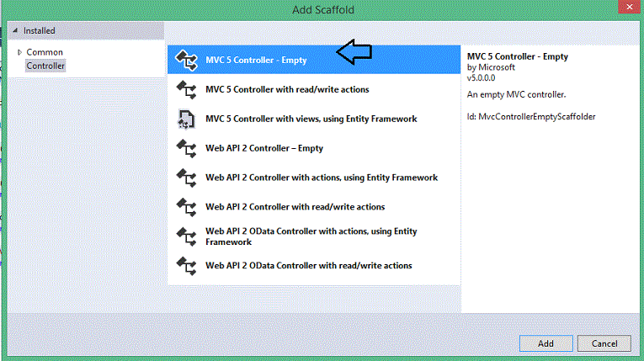Viewport: 644px width, 361px height.
Task: Close the Add Scaffold dialog
Action: pyautogui.click(x=629, y=7)
